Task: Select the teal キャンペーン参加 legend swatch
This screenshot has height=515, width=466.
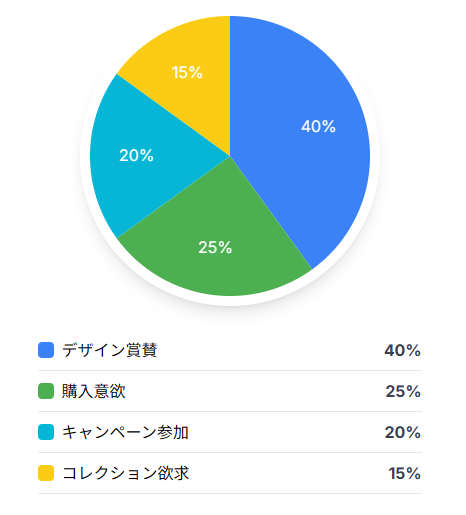Action: tap(46, 432)
